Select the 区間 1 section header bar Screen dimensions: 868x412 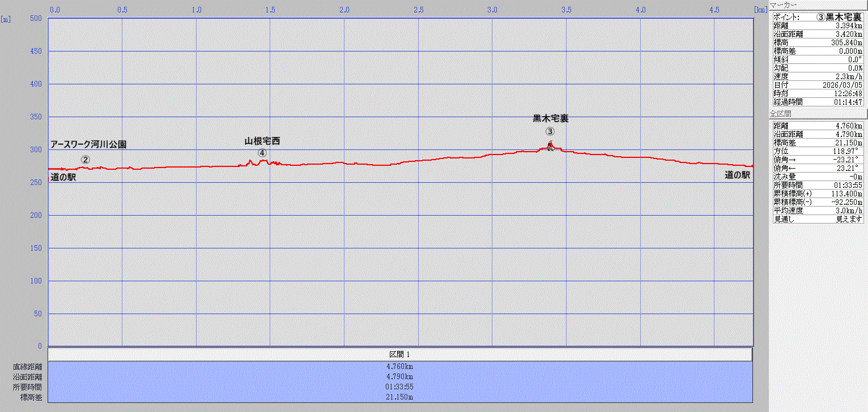(400, 354)
